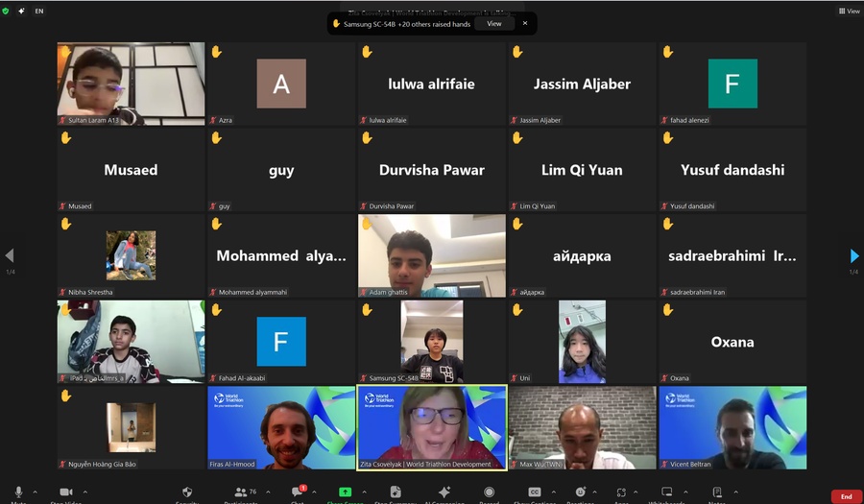Open the Whiteboards icon
This screenshot has height=504, width=864.
[x=666, y=492]
